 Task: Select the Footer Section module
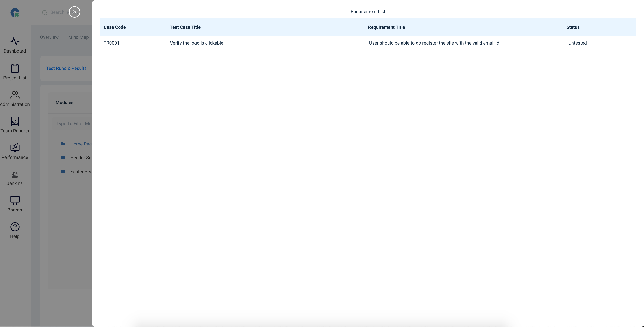point(81,172)
